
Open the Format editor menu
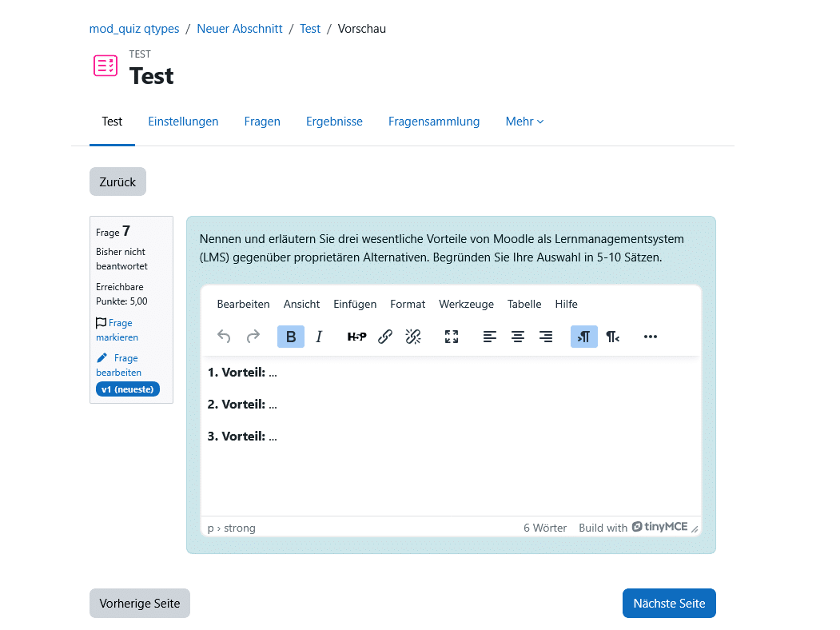click(408, 305)
